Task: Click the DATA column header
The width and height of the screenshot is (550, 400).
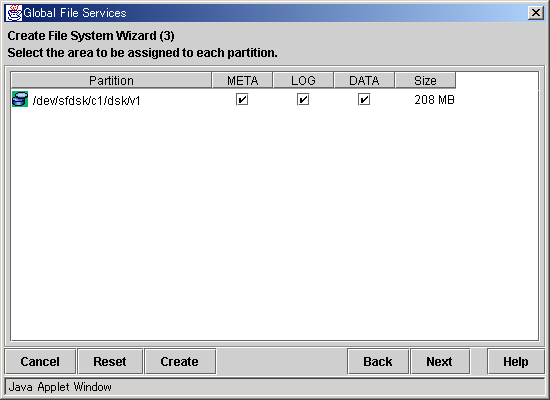Action: tap(364, 80)
